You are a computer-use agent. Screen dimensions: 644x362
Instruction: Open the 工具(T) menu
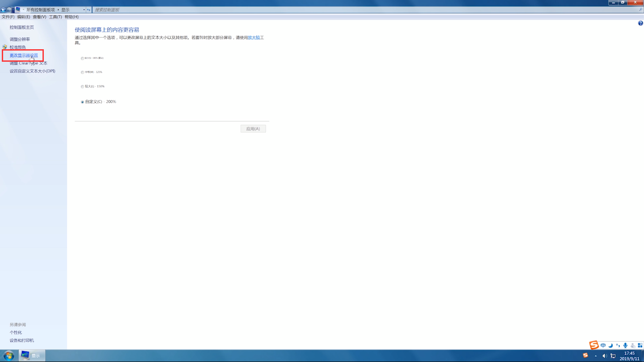tap(55, 17)
